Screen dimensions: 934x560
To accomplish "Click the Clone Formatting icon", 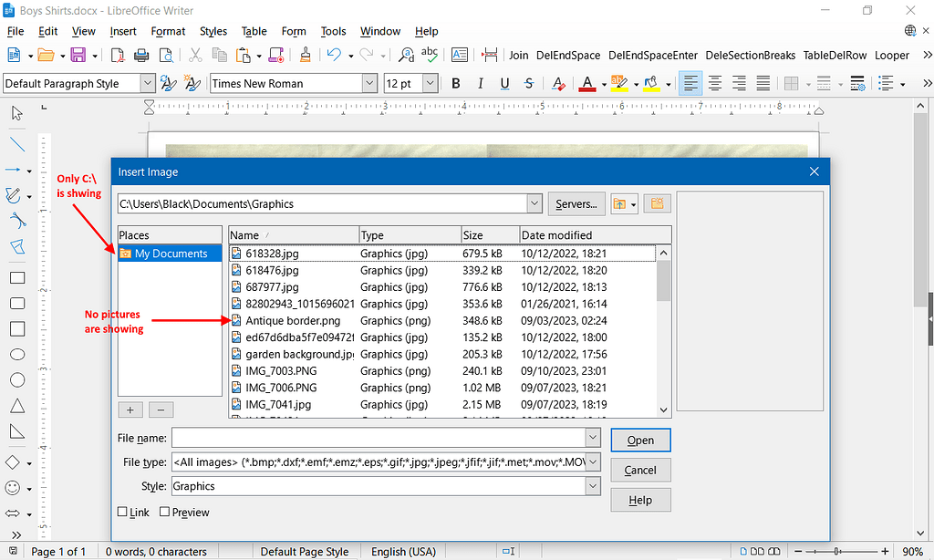I will [305, 55].
